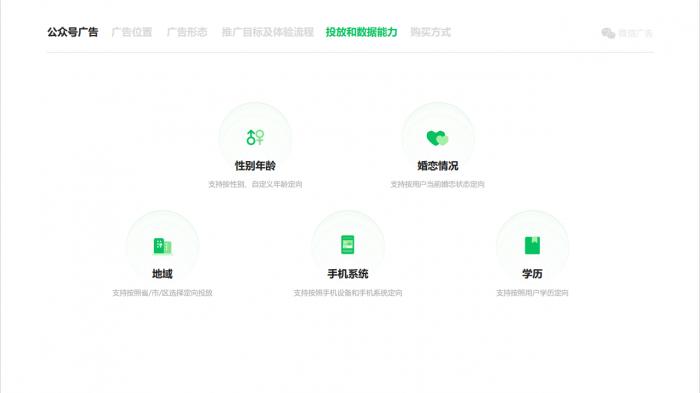Click description 支持按用户当前婚恋状态定向
700x393 pixels.
pyautogui.click(x=438, y=184)
